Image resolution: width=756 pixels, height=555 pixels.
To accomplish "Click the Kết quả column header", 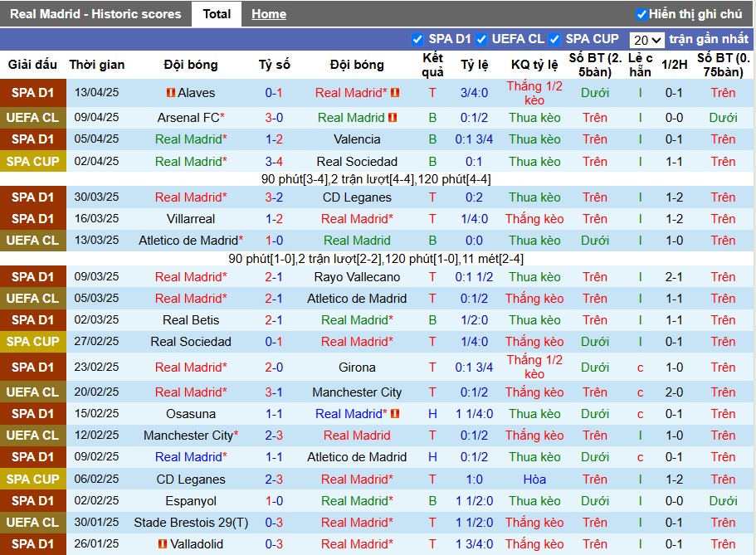I will (x=432, y=65).
